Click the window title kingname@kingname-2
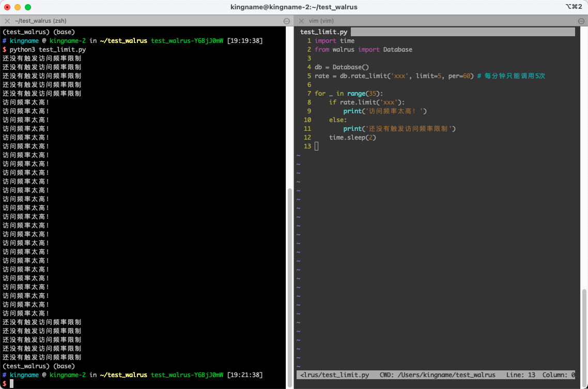 point(293,7)
